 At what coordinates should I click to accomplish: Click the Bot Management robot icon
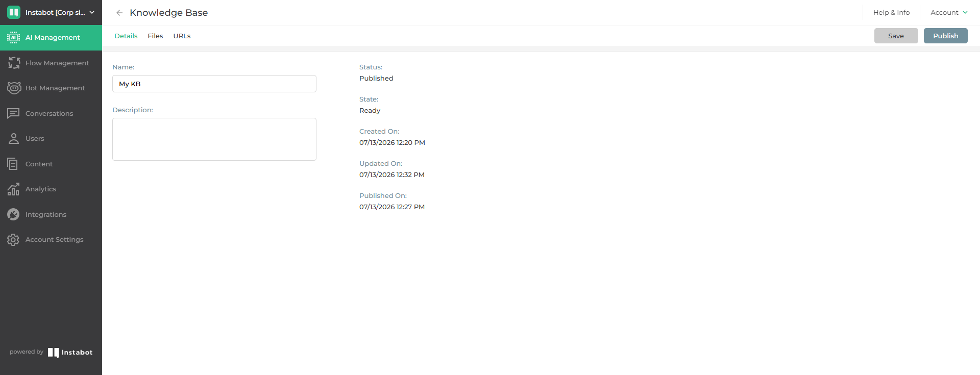coord(14,88)
